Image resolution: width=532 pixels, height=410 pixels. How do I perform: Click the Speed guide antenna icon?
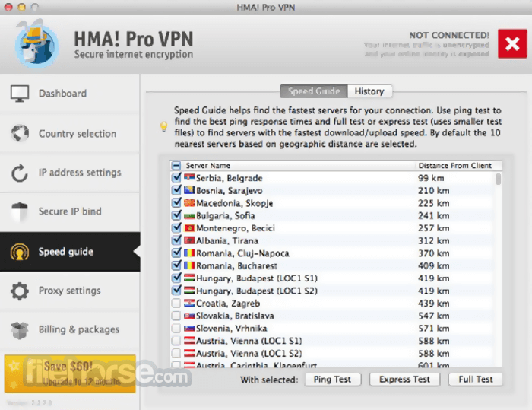point(19,252)
